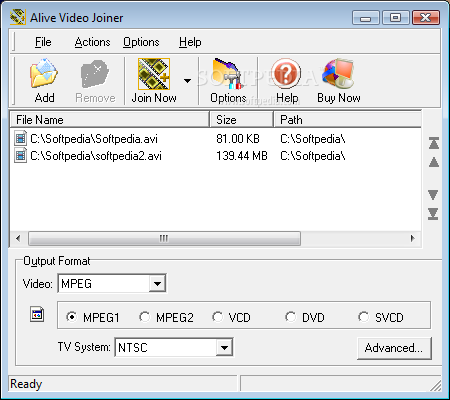Move selected file to top of list
The height and width of the screenshot is (400, 450).
434,143
